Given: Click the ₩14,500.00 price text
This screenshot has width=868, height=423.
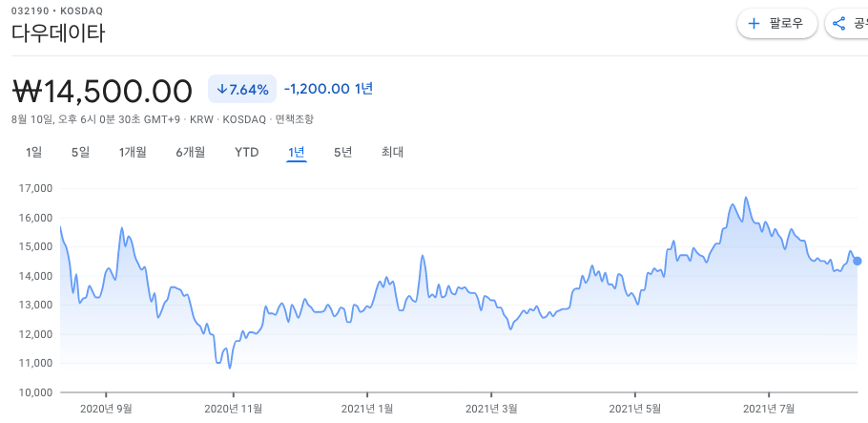Looking at the screenshot, I should (102, 91).
